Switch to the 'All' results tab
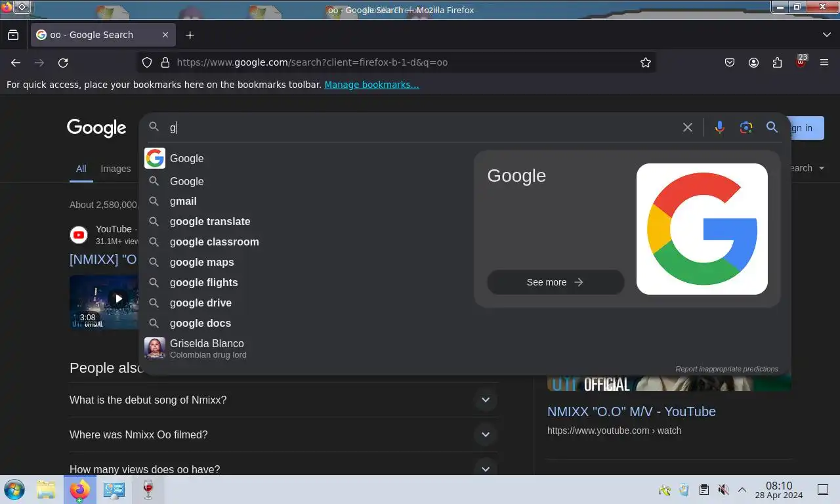840x504 pixels. [81, 169]
